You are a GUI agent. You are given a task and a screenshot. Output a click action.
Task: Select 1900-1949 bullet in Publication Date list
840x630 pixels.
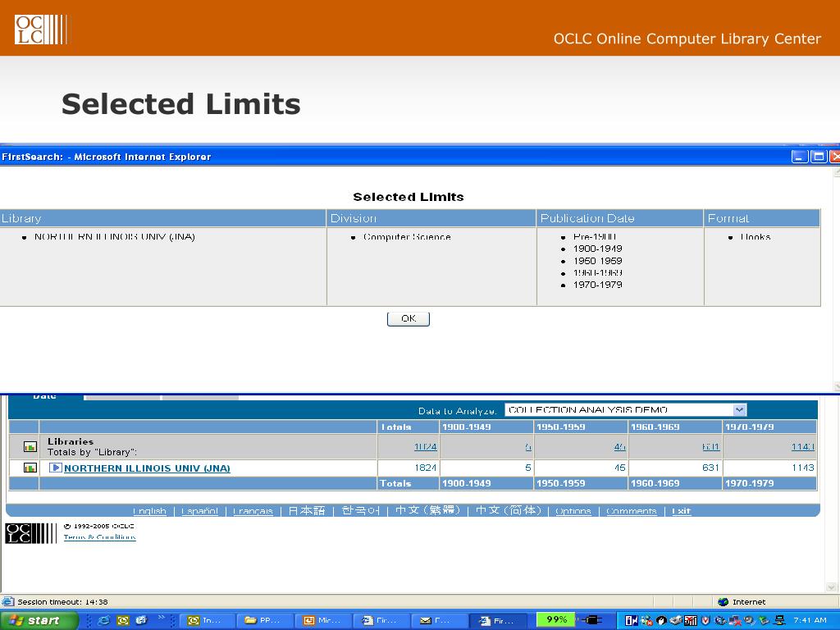[597, 249]
